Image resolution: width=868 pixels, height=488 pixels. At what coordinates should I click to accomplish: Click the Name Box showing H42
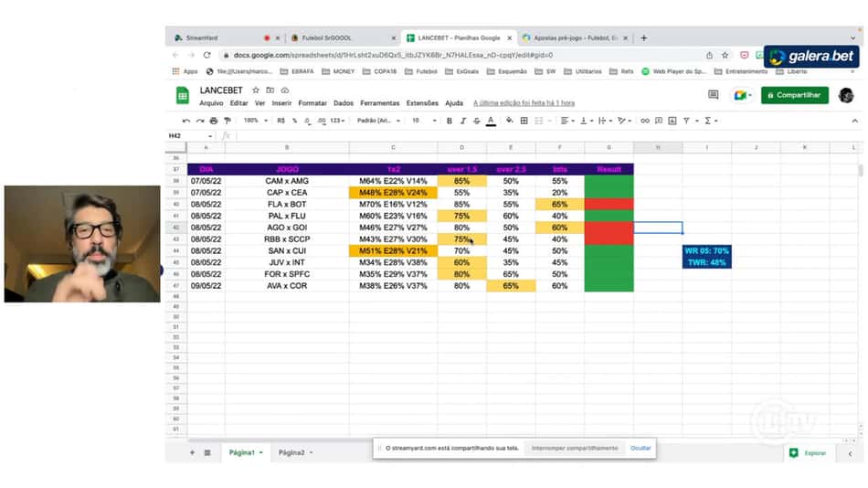tap(190, 136)
